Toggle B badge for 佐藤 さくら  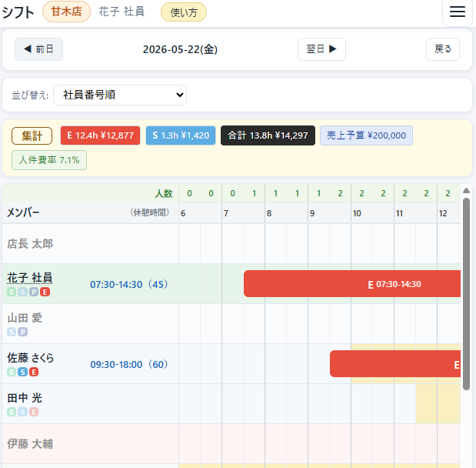[x=12, y=372]
